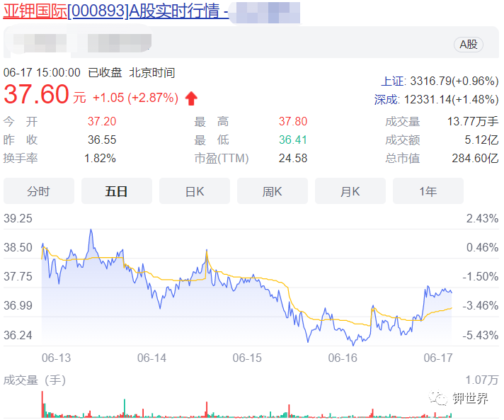
Task: Click the 成交量 value 13.77万手
Action: 473,121
